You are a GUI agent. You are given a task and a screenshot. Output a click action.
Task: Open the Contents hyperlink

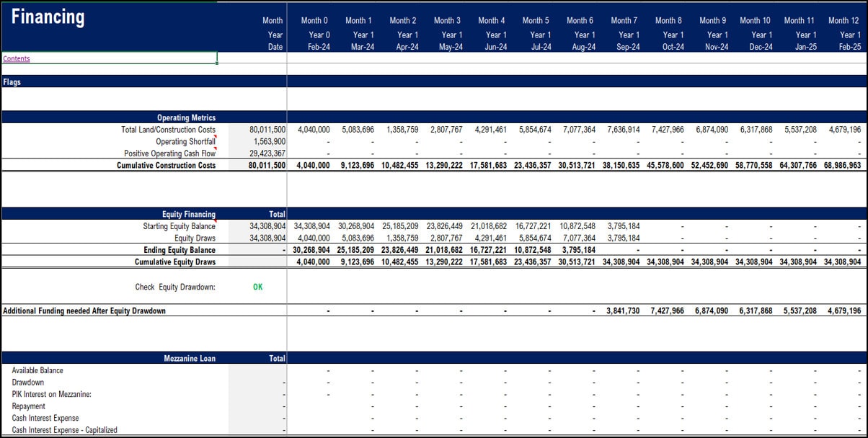(x=16, y=58)
